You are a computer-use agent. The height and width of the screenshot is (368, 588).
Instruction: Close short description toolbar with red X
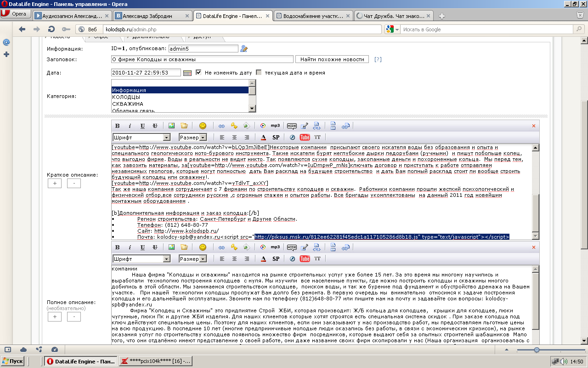point(534,126)
